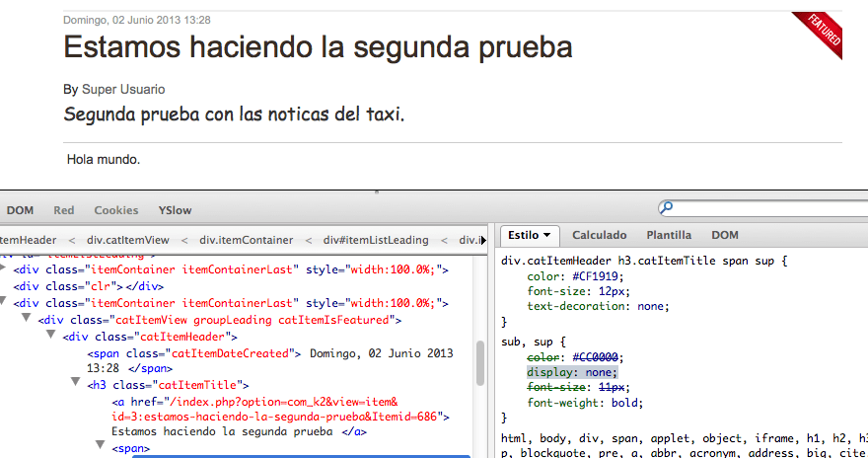Click the closing a tag after the link text
Screen dimensions: 868x458
tap(354, 432)
